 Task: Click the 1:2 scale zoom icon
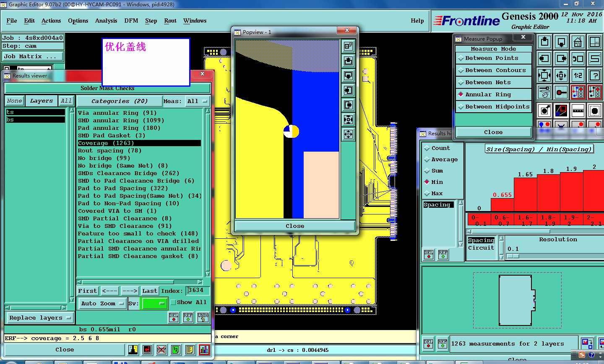point(578,75)
